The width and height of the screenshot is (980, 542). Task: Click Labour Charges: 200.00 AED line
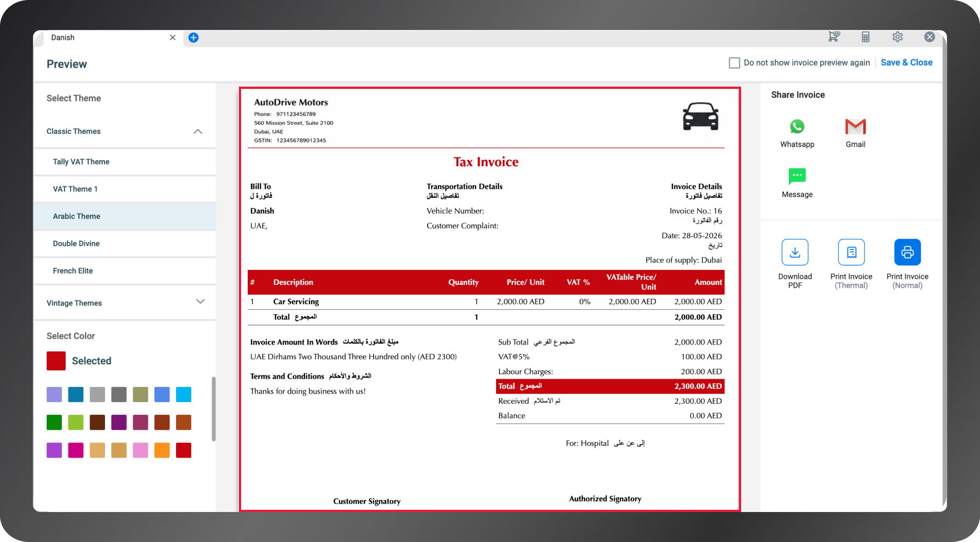tap(610, 372)
